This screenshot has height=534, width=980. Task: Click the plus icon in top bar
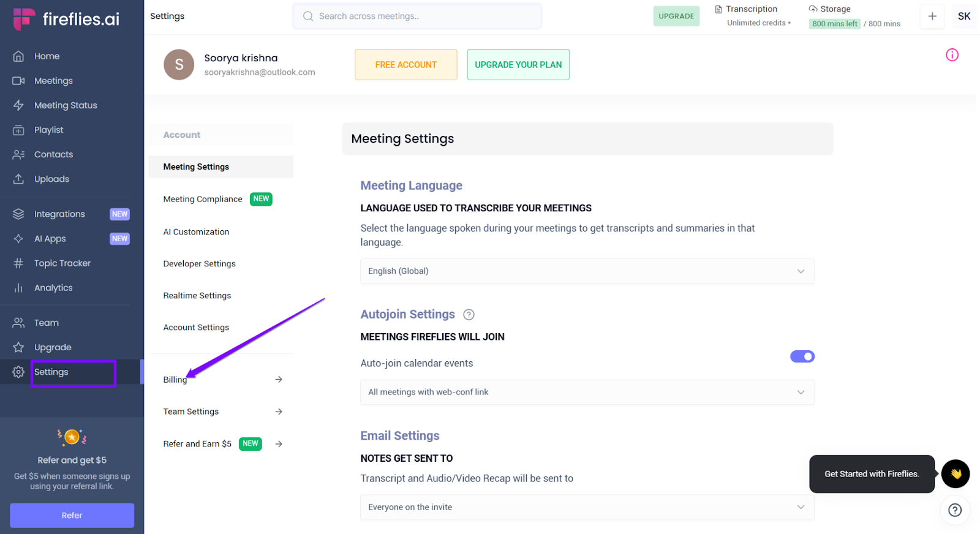click(x=932, y=17)
